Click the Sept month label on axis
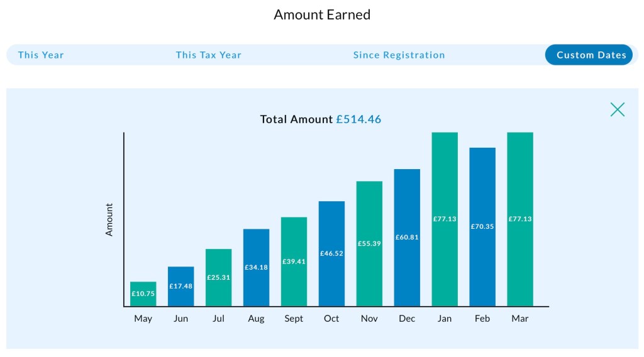This screenshot has width=644, height=357. pyautogui.click(x=294, y=319)
